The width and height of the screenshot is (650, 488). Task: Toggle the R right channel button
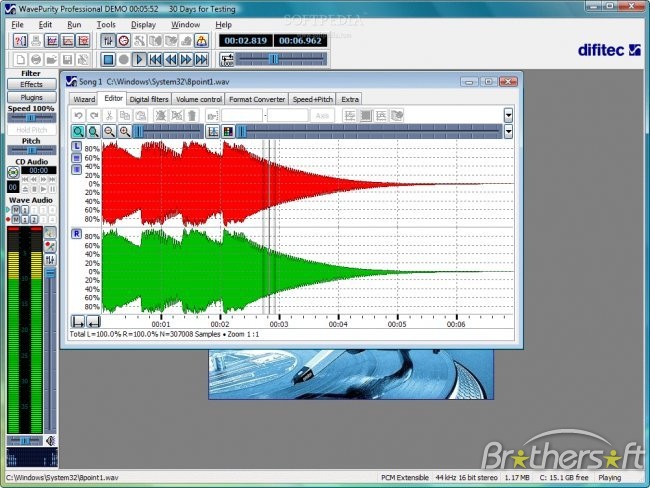pos(76,234)
